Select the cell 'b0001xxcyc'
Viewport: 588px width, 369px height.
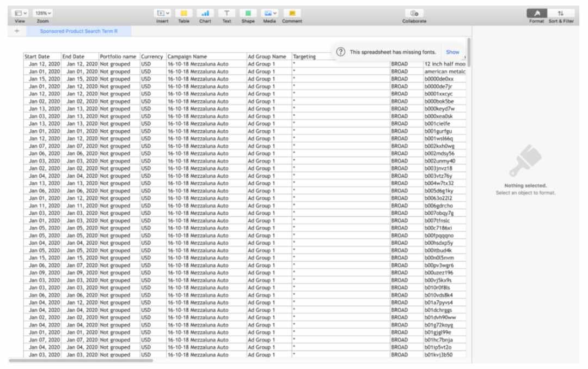coord(445,94)
